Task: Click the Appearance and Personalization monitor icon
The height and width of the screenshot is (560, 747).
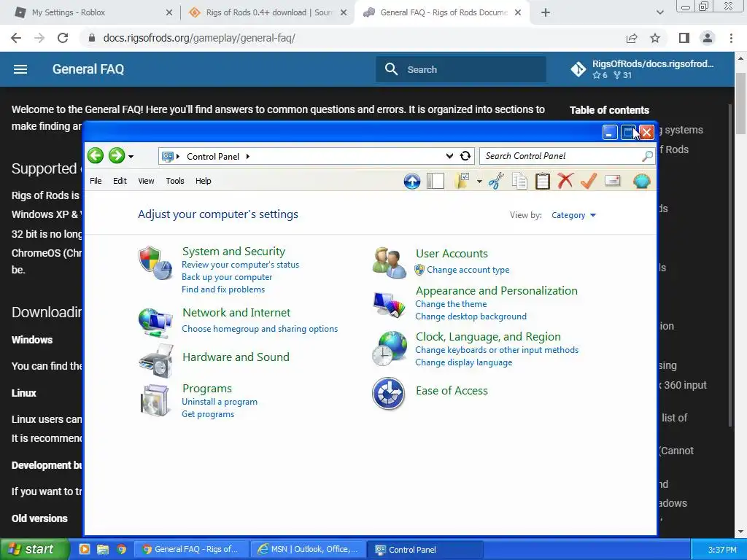Action: (x=390, y=305)
